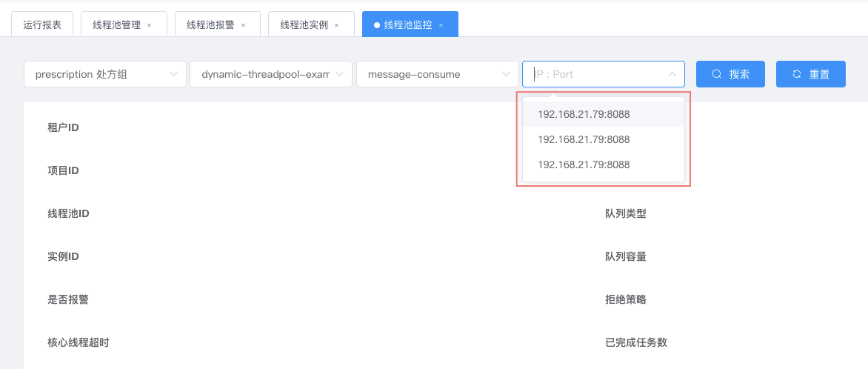Click the magnifier icon in 搜索 button
Screen dimensions: 868x369
point(717,74)
